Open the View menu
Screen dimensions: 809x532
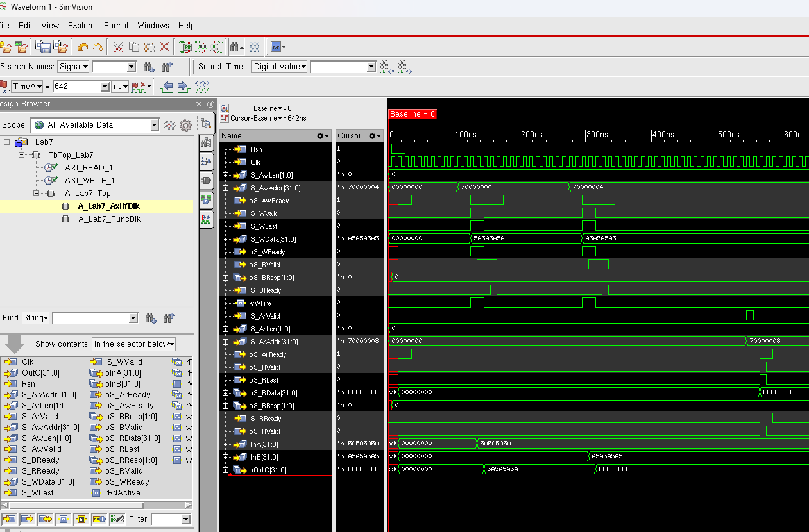pos(50,26)
